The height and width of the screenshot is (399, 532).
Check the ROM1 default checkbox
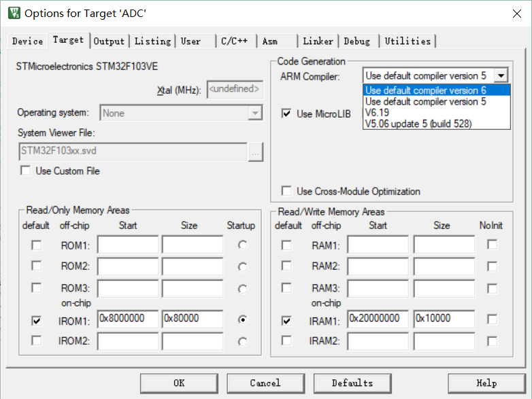[37, 245]
